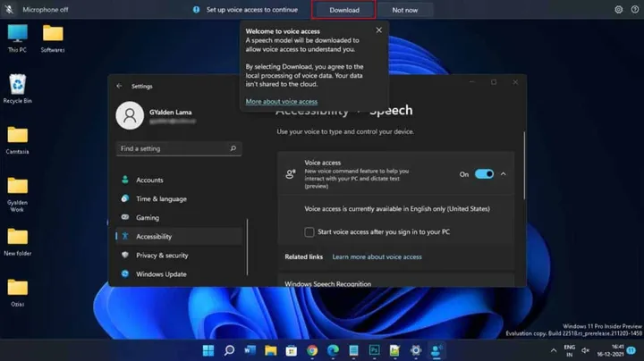Click Voice access app in taskbar
644x361 pixels.
coord(436,350)
